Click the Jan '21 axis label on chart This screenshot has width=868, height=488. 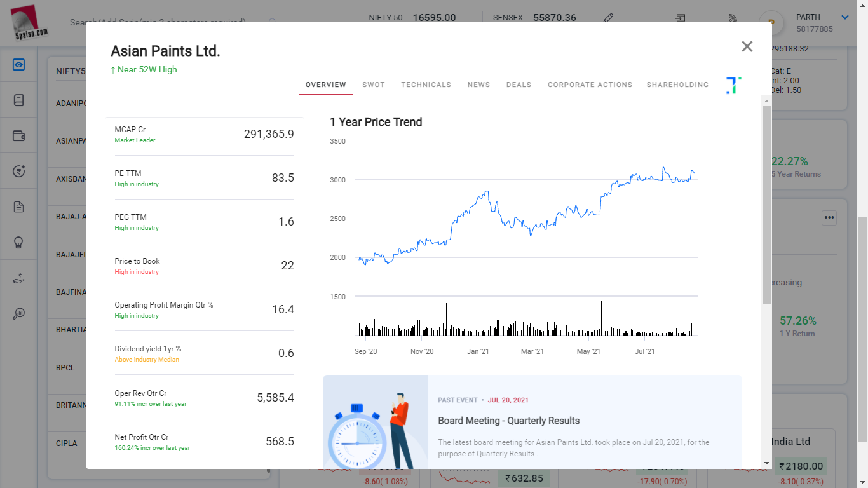pyautogui.click(x=478, y=351)
